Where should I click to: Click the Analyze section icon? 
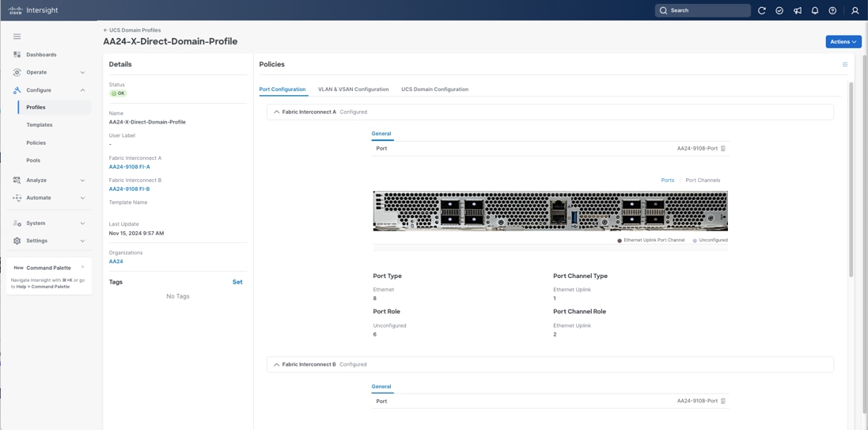pos(17,180)
